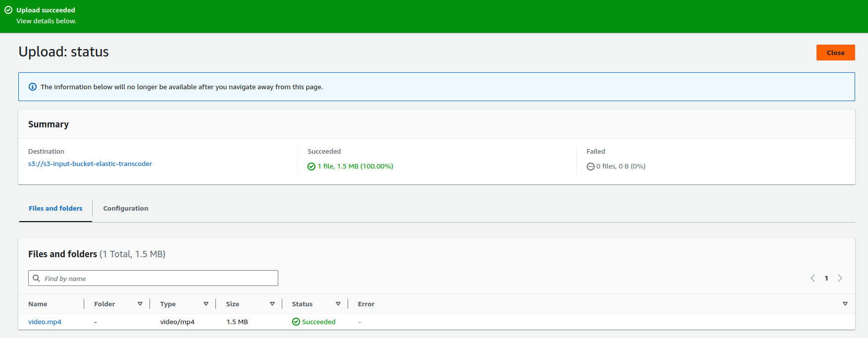This screenshot has width=868, height=338.
Task: Click the info icon in the blue notice
Action: (33, 87)
